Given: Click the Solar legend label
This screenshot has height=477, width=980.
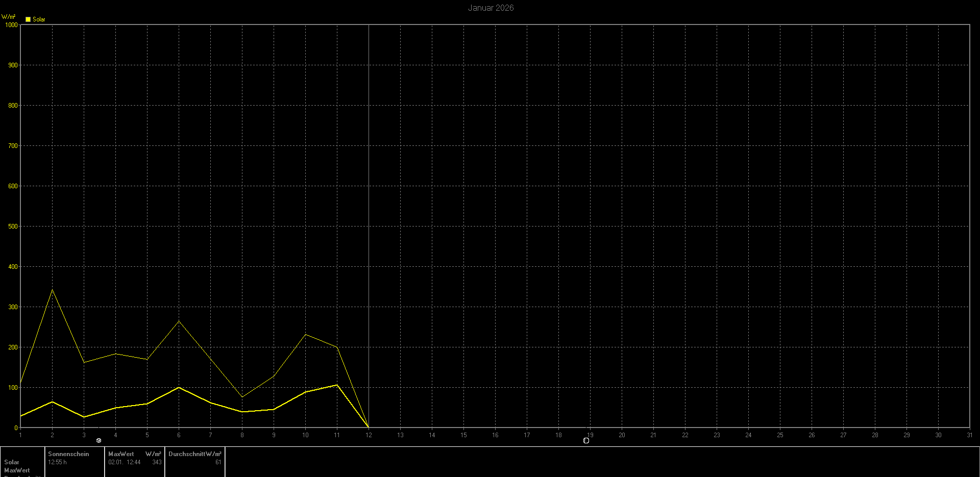Looking at the screenshot, I should click(x=39, y=19).
